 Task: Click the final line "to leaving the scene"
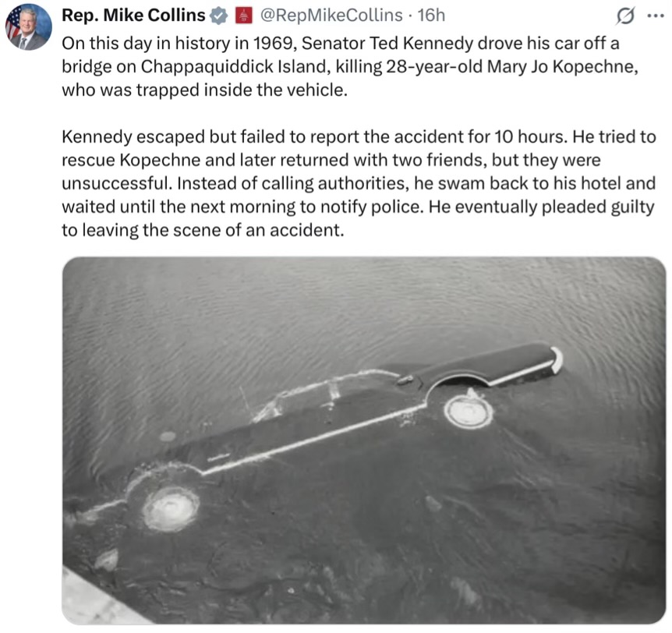click(x=203, y=230)
